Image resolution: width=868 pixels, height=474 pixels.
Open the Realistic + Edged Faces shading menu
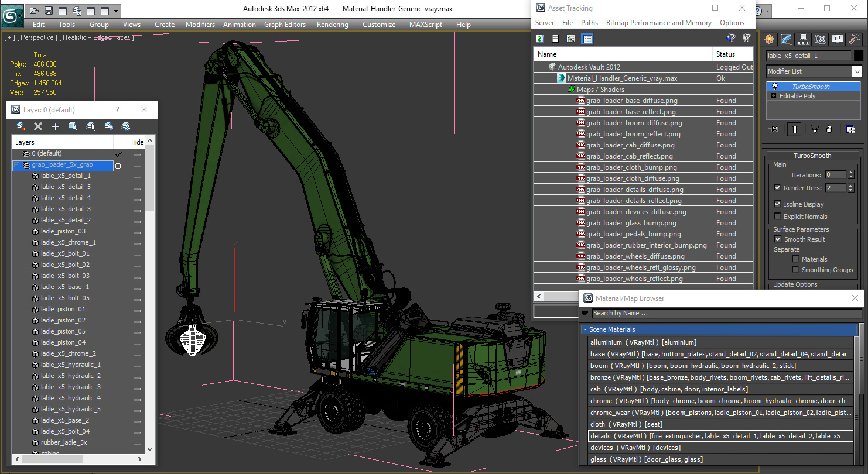coord(97,37)
